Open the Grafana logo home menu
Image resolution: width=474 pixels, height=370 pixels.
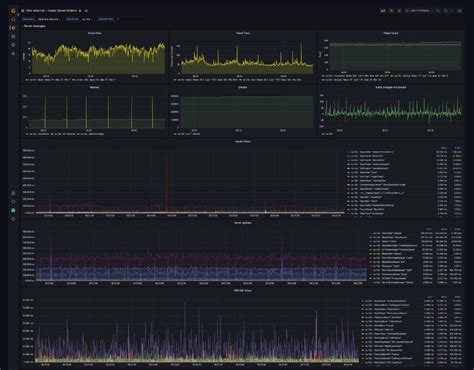(x=13, y=11)
